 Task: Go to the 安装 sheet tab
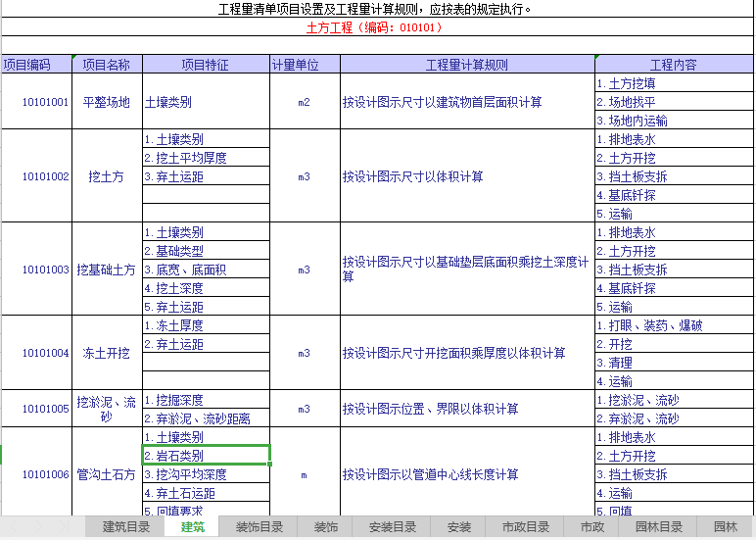point(459,527)
